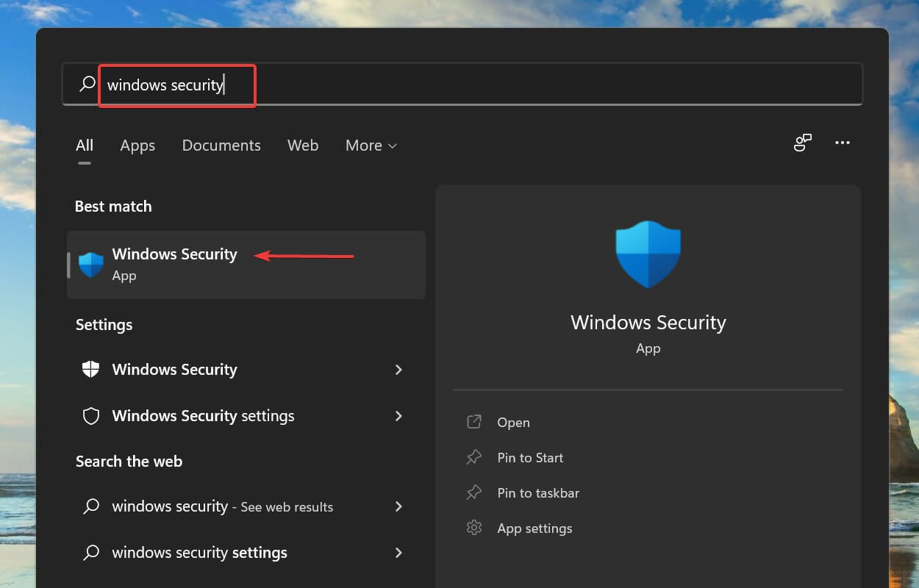This screenshot has width=919, height=588.
Task: Click the Open external-link icon
Action: point(474,422)
